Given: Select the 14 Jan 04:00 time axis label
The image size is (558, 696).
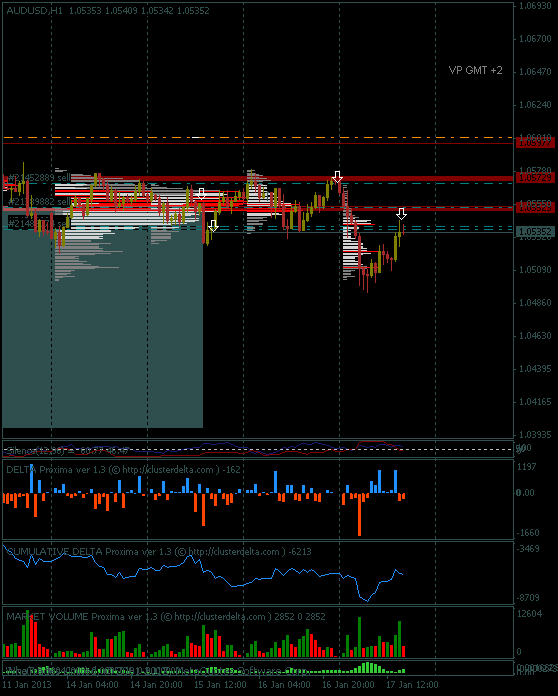Looking at the screenshot, I should (x=92, y=684).
